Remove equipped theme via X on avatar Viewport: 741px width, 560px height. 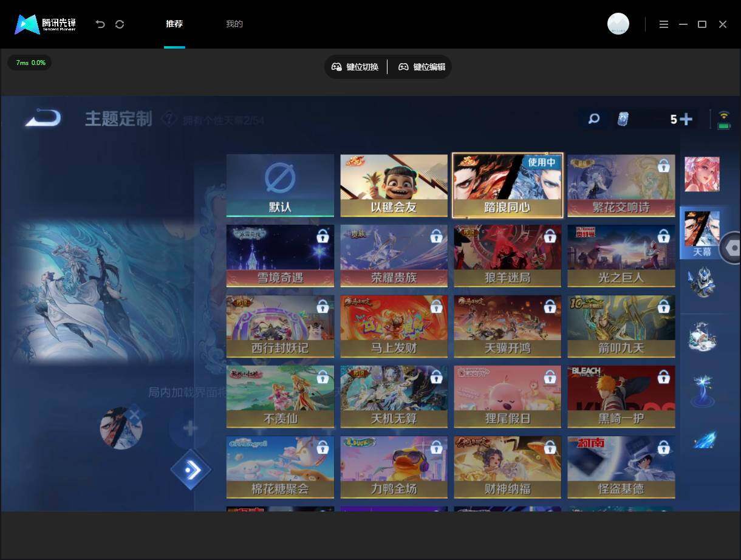134,415
